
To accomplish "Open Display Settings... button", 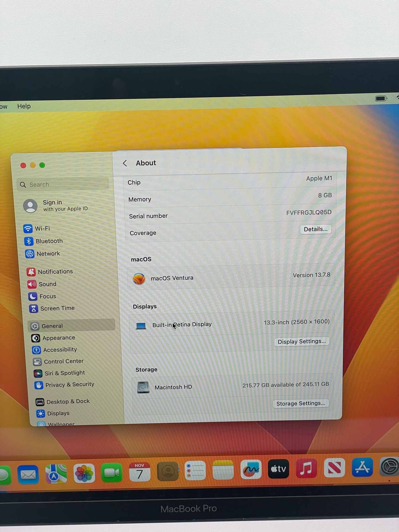I will coord(302,342).
